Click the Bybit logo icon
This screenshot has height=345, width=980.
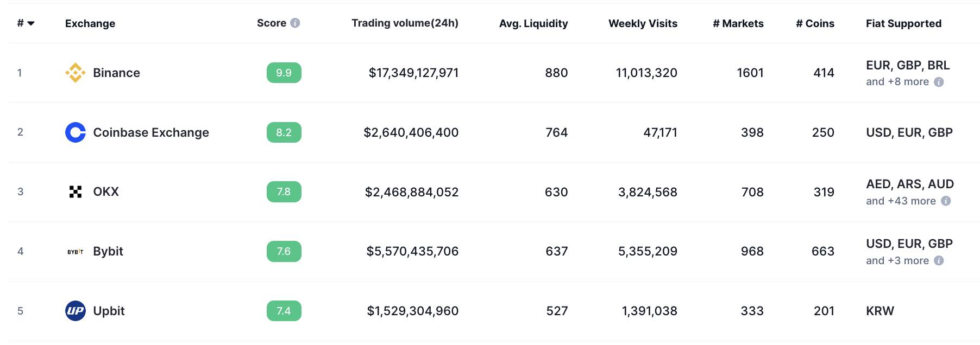76,252
